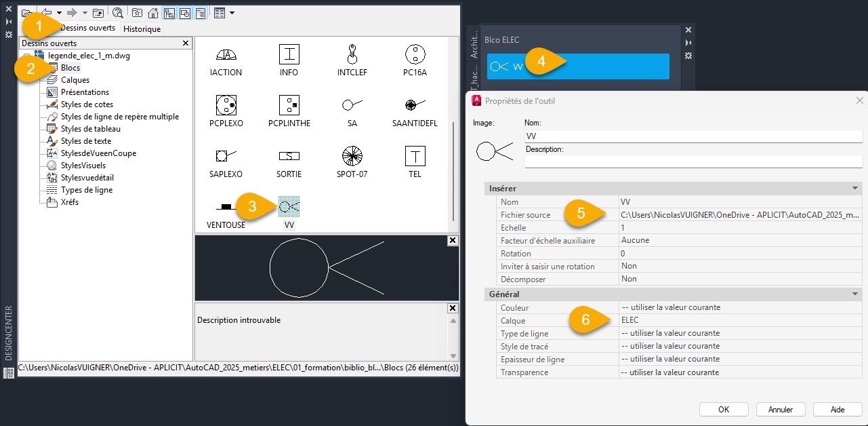Click the Description input field
Viewport: 868px width, 426px height.
point(693,161)
